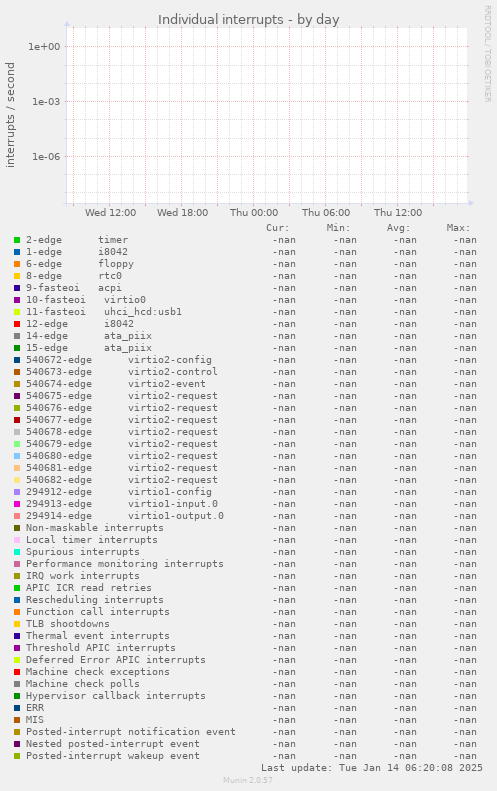
Task: Select the Rescheduling interrupts legend label
Action: (95, 600)
